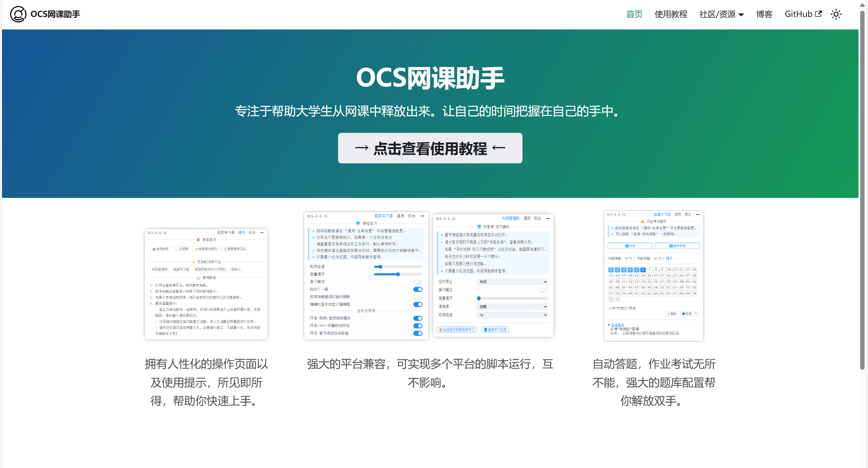Enable 视频加载错误时自动刷新 toggle

[x=417, y=297]
